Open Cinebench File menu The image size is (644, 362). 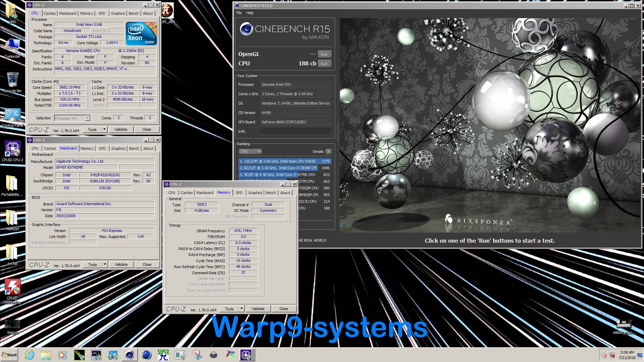[239, 13]
